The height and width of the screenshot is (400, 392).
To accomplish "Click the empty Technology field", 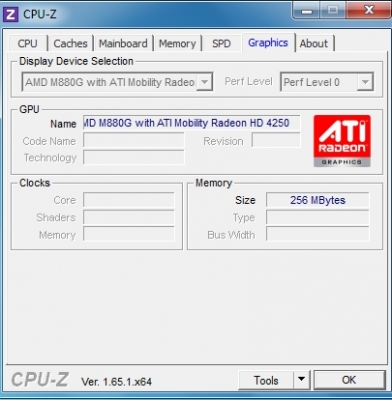I will click(133, 157).
